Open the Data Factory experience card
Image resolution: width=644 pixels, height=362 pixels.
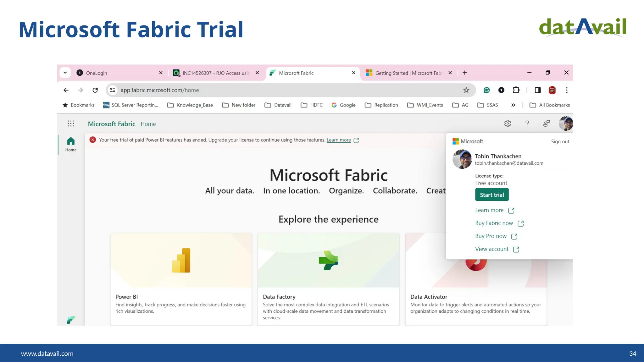(329, 279)
